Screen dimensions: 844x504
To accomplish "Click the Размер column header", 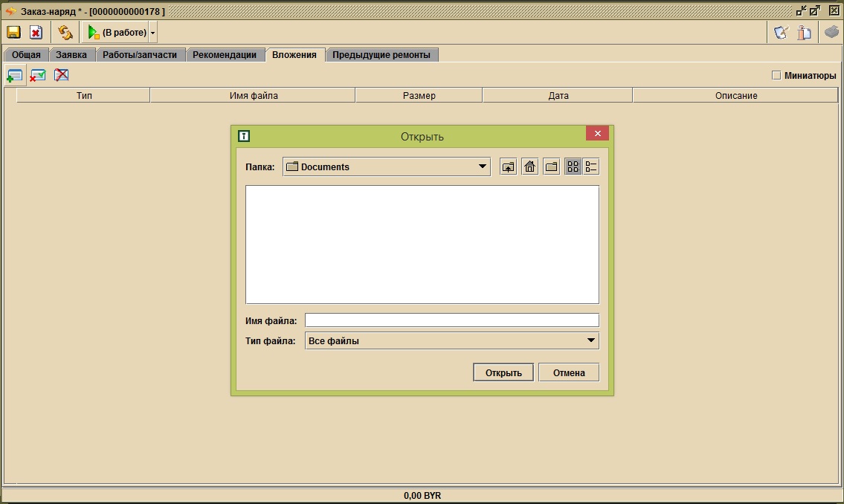I will click(x=419, y=96).
